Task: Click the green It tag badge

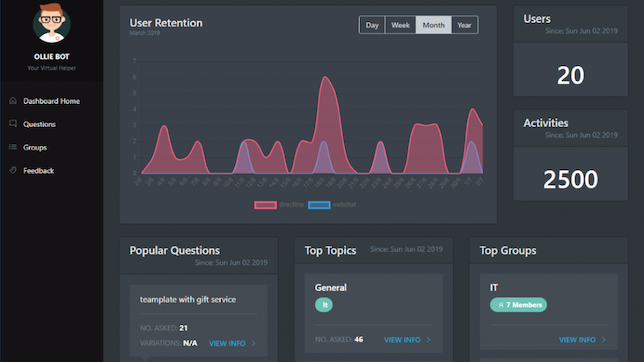Action: point(324,305)
